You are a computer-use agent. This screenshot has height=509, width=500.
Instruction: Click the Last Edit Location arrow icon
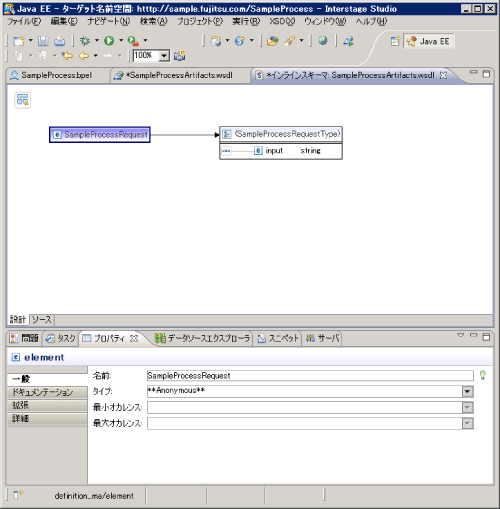click(x=68, y=56)
